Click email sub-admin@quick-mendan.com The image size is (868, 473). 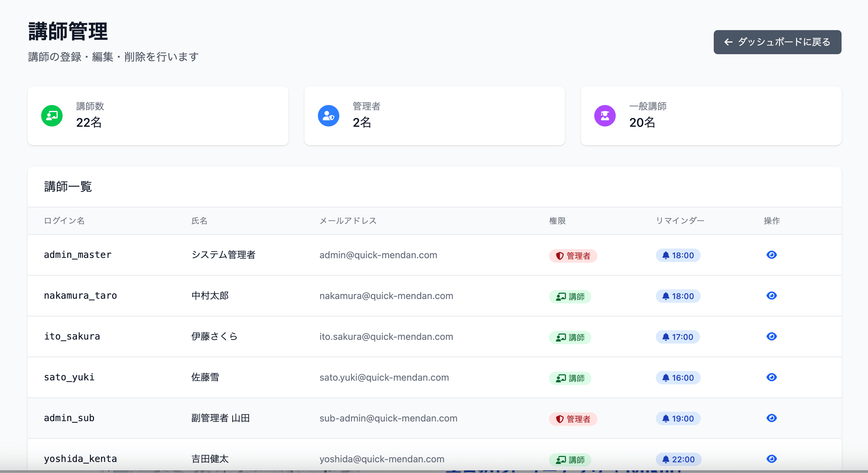[x=388, y=418]
